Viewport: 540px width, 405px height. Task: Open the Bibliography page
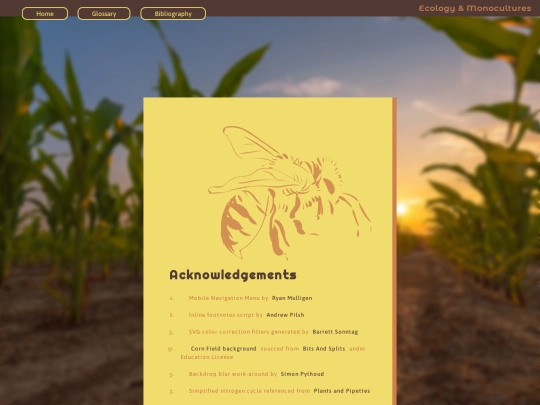pos(173,14)
